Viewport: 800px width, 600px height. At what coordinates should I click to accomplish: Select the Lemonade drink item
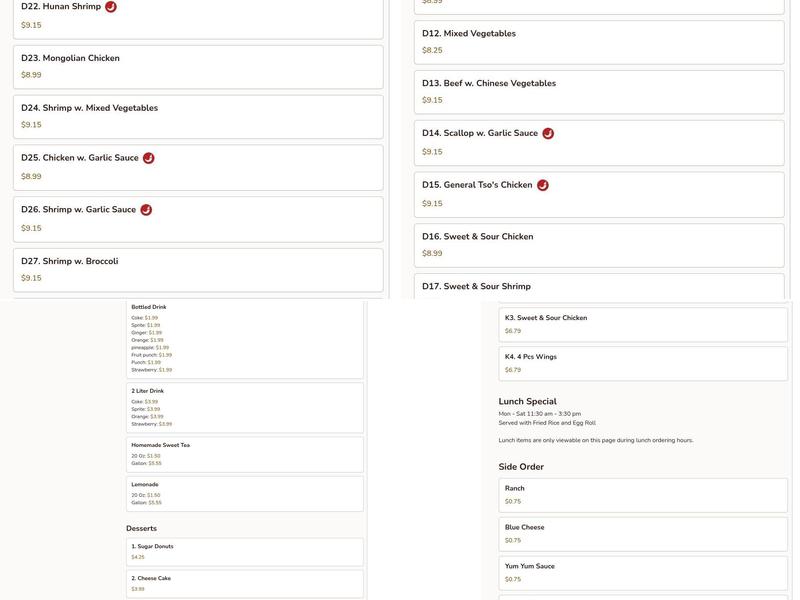click(x=244, y=493)
